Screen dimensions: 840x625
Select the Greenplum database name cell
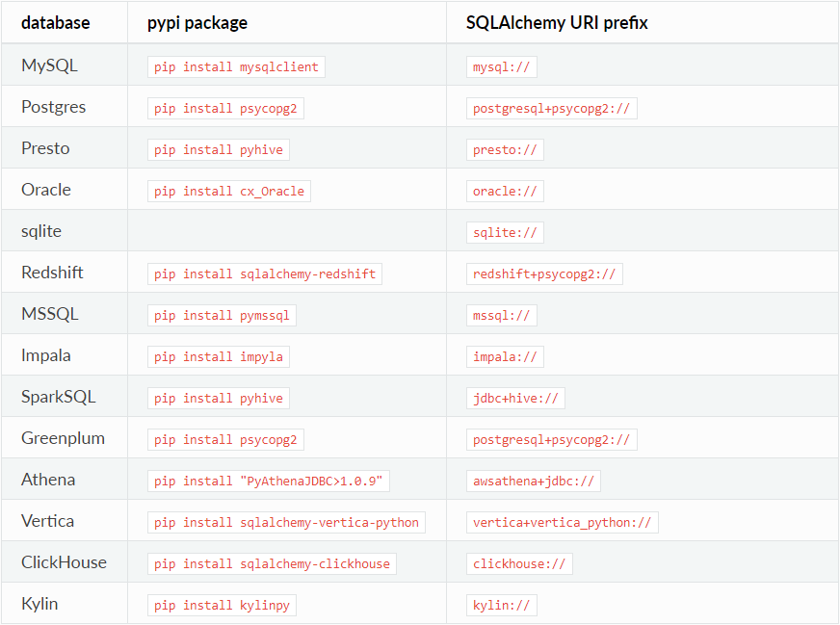(x=63, y=438)
